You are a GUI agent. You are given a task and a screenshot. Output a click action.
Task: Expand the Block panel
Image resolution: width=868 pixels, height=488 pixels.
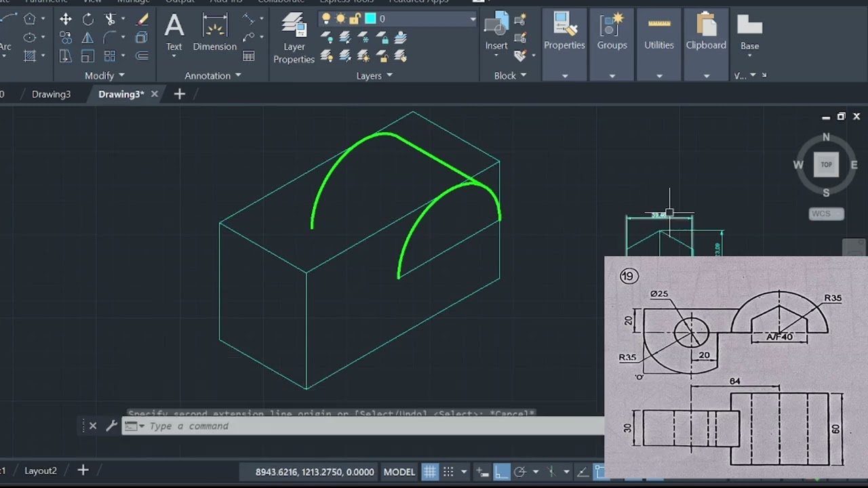[510, 75]
